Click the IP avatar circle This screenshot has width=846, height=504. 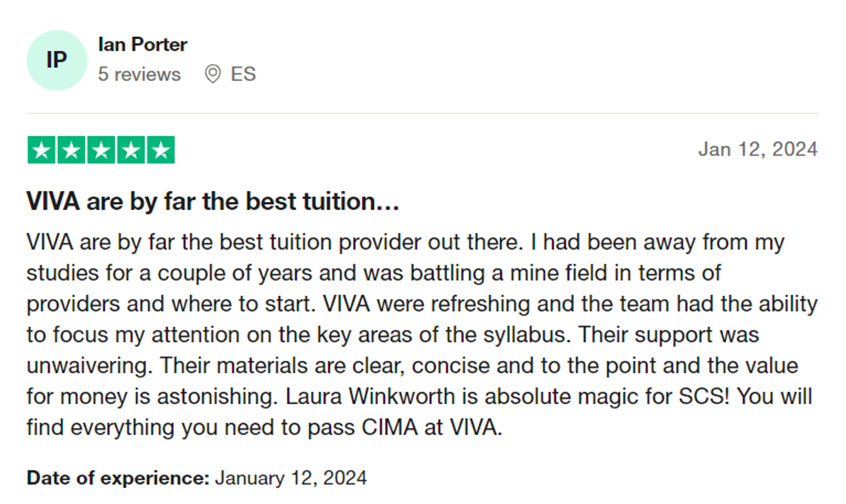pyautogui.click(x=57, y=60)
